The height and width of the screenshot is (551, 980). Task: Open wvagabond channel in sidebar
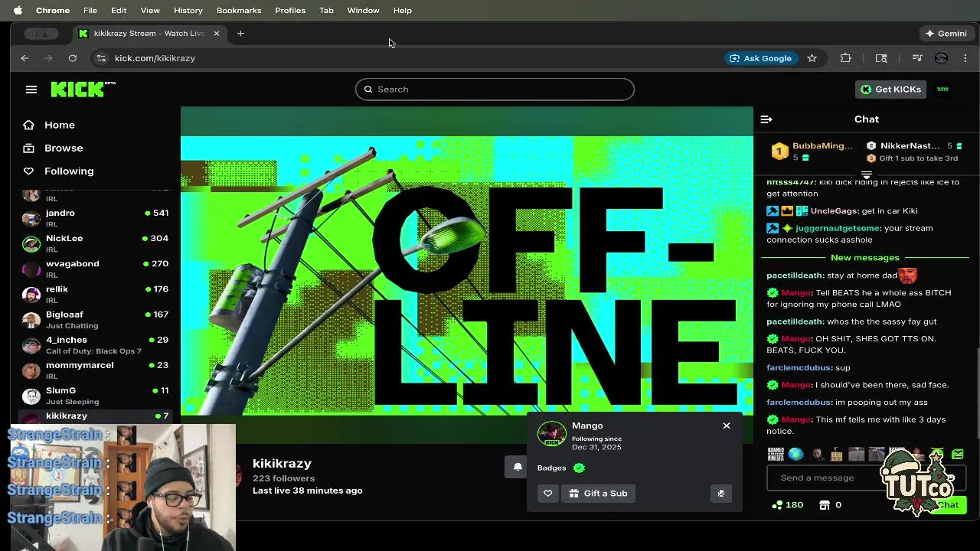tap(96, 269)
